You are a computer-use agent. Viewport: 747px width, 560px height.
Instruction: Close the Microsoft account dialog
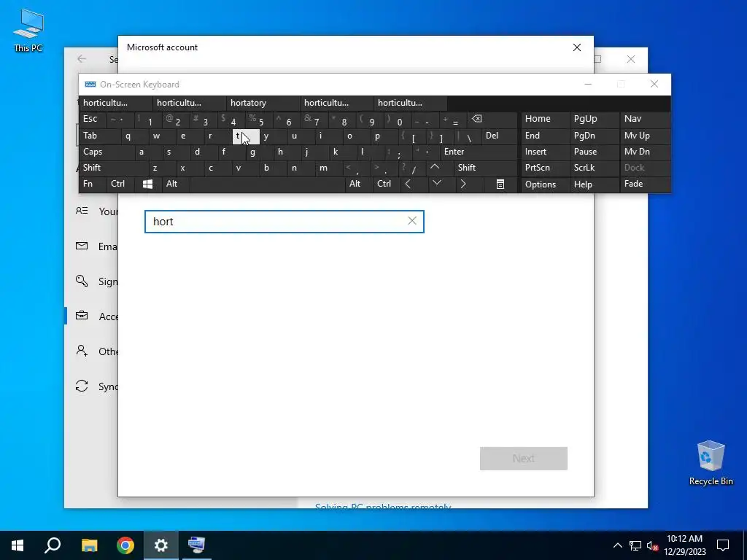pyautogui.click(x=577, y=47)
